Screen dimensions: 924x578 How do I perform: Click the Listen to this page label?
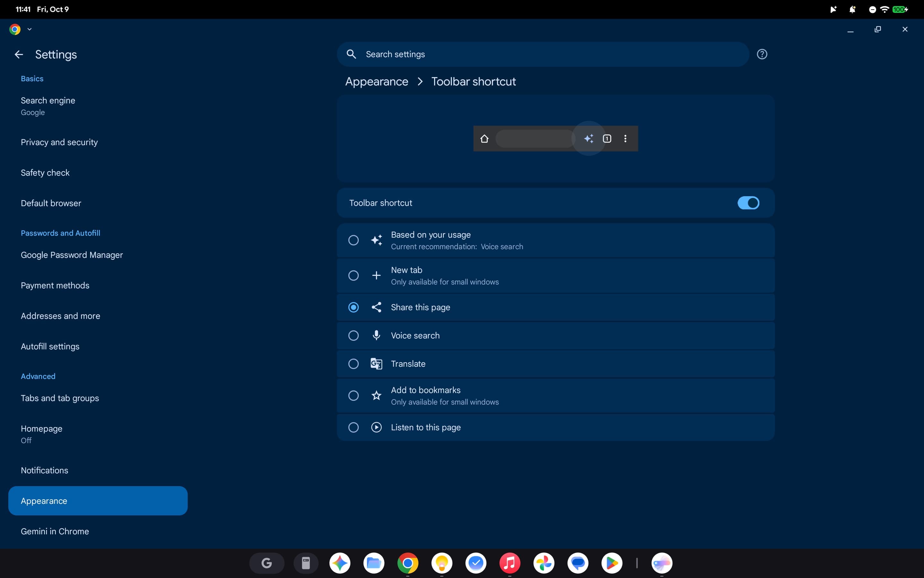(x=426, y=427)
